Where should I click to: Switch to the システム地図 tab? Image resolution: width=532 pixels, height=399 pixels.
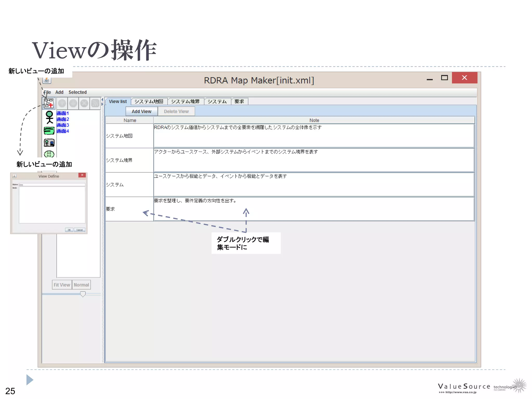pyautogui.click(x=149, y=102)
